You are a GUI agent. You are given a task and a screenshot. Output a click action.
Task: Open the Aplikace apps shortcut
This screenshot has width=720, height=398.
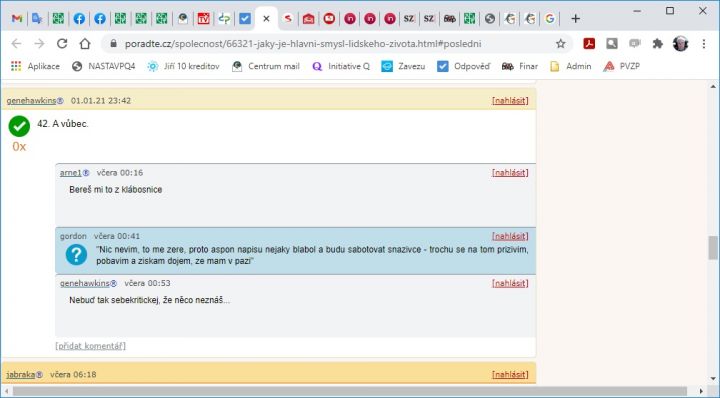[x=35, y=67]
